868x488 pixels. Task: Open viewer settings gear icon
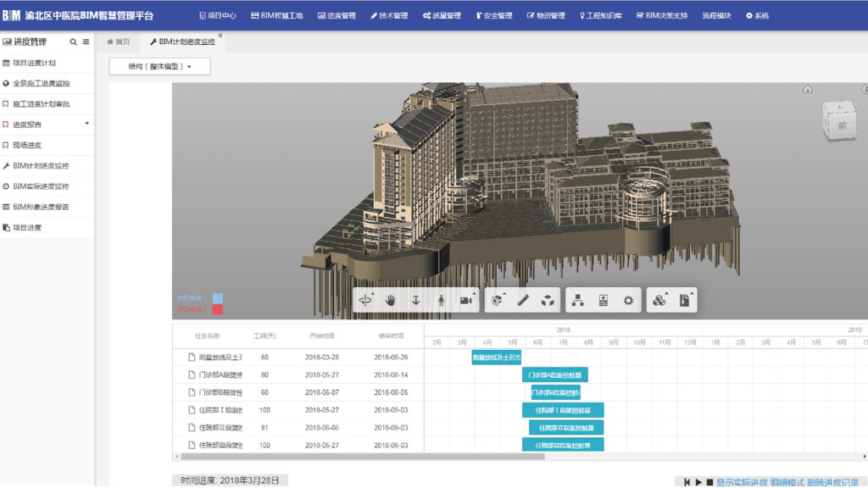[628, 300]
